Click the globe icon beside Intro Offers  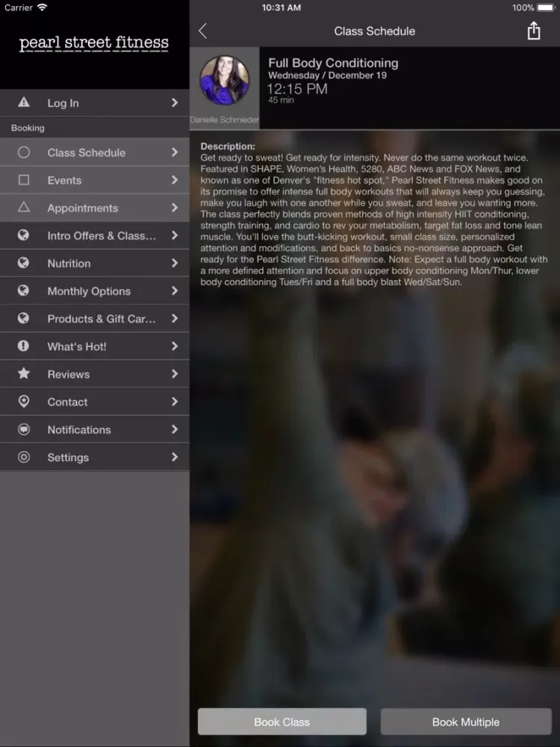coord(23,235)
